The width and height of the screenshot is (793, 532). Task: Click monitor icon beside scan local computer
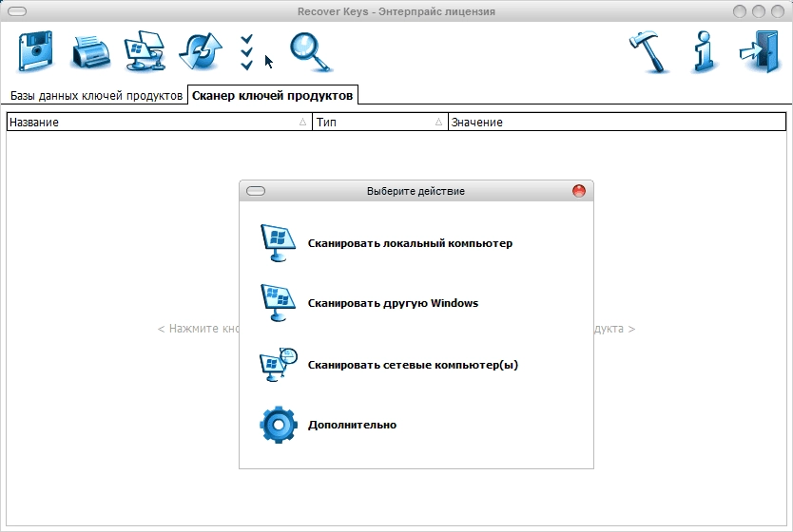(x=279, y=243)
